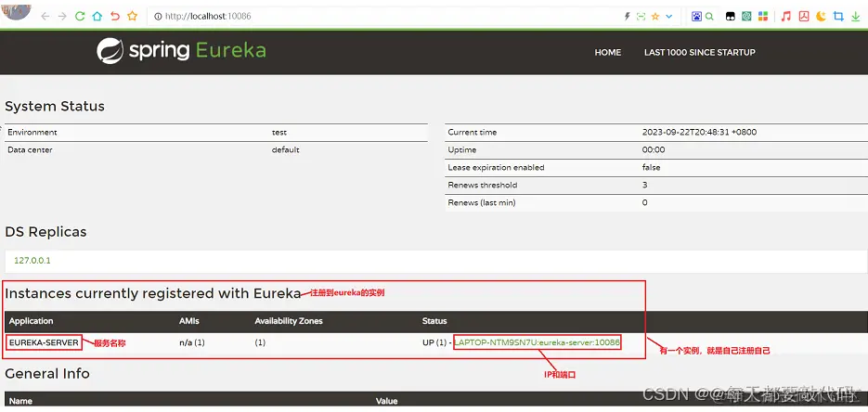The height and width of the screenshot is (412, 868).
Task: Click the 'Uptime' row label
Action: [461, 150]
